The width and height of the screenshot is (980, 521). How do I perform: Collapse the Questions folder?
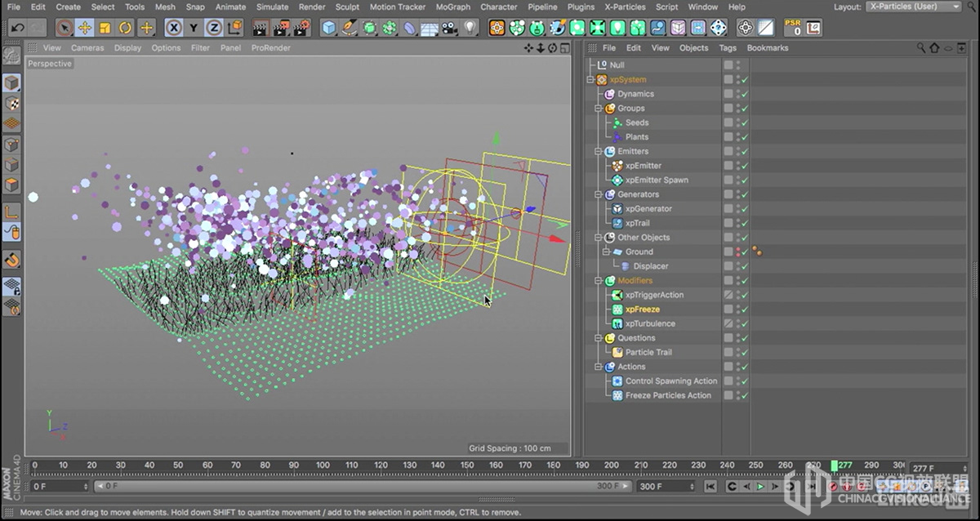coord(598,338)
